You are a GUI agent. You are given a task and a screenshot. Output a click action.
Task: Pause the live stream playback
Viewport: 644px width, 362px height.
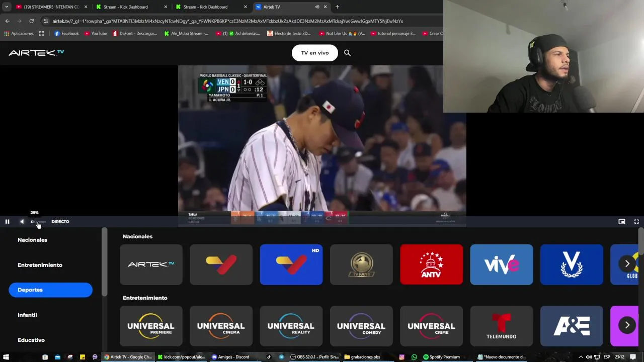click(x=7, y=222)
